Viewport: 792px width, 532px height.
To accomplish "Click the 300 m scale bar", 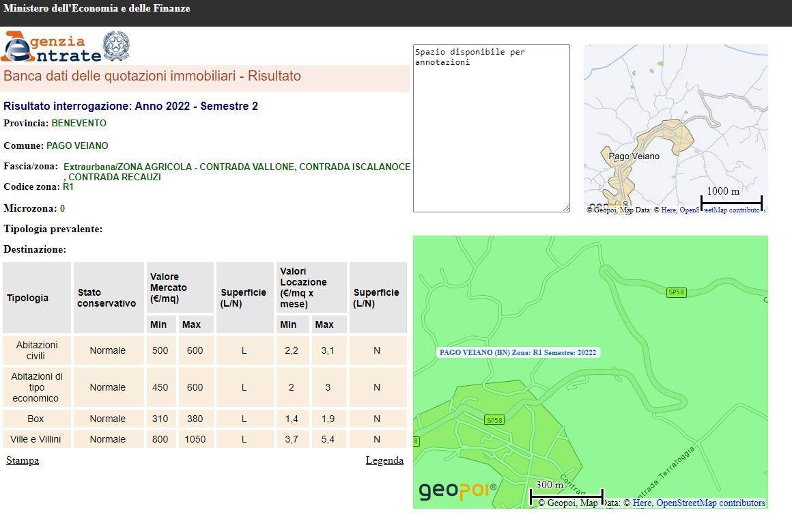I will pyautogui.click(x=566, y=492).
